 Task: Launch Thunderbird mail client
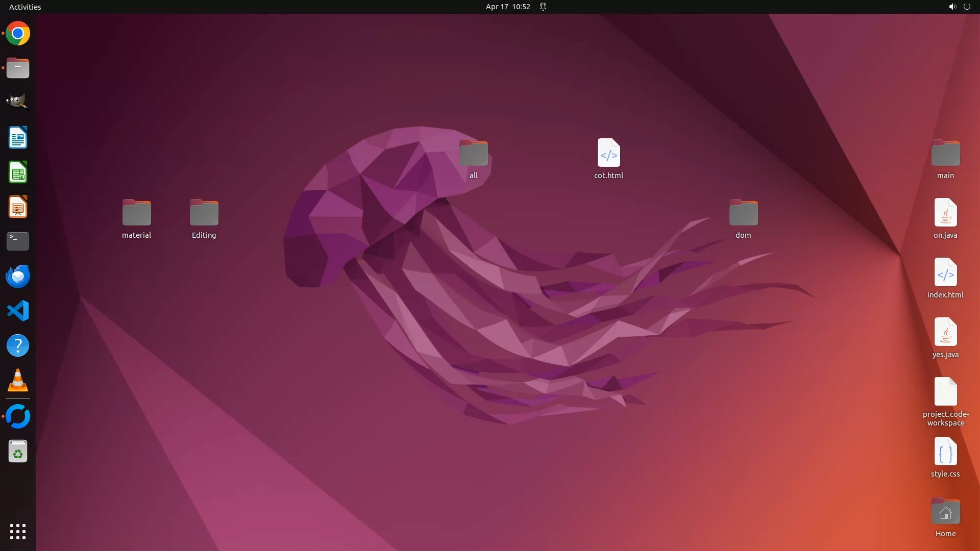[x=18, y=276]
